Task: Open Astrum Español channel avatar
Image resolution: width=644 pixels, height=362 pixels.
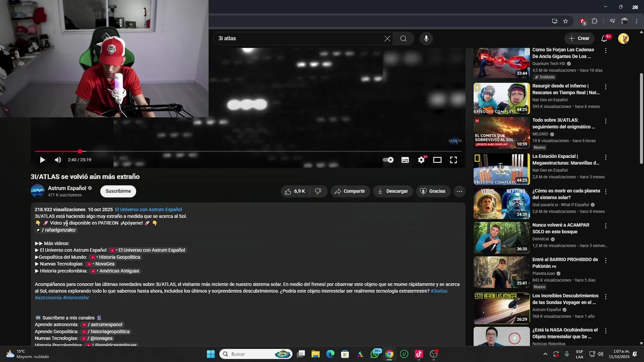Action: [x=38, y=191]
